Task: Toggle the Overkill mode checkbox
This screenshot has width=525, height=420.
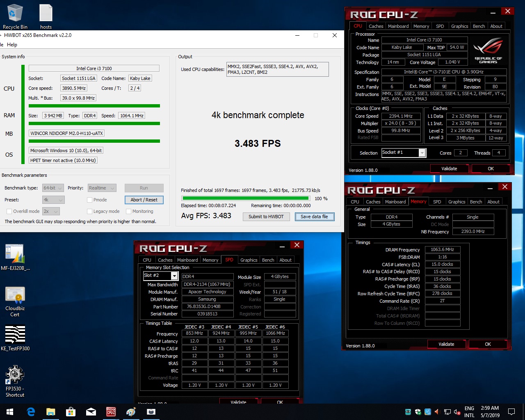Action: (9, 211)
